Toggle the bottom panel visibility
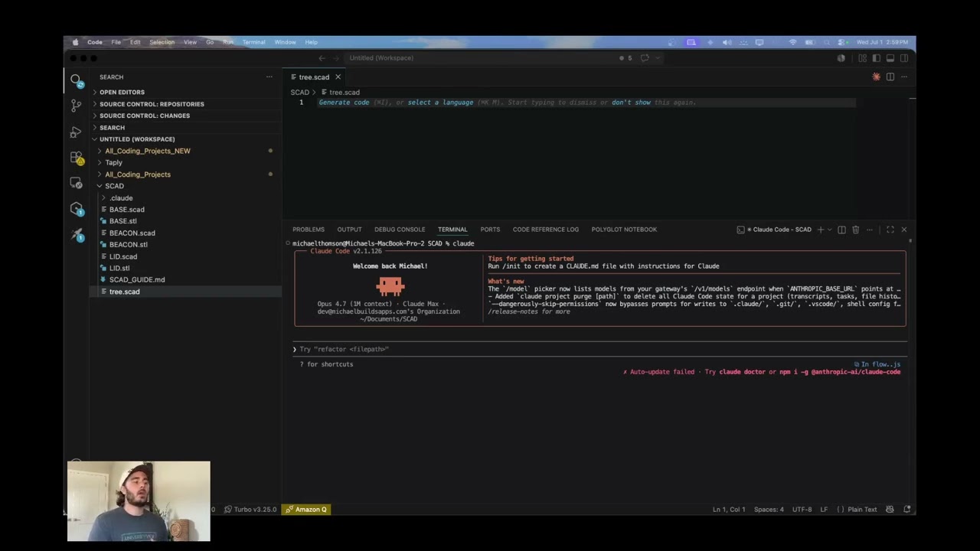Viewport: 980px width, 551px height. pos(890,58)
